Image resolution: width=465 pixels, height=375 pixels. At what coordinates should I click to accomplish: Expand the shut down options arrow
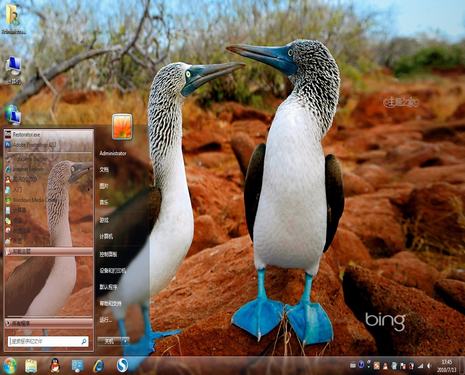tap(125, 341)
